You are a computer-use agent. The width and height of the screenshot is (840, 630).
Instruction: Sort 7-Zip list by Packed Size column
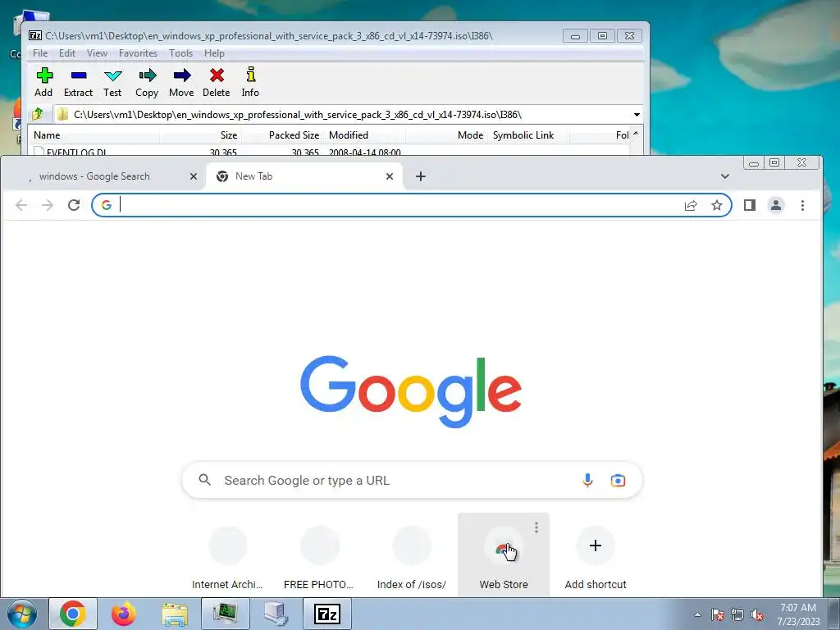[283, 135]
